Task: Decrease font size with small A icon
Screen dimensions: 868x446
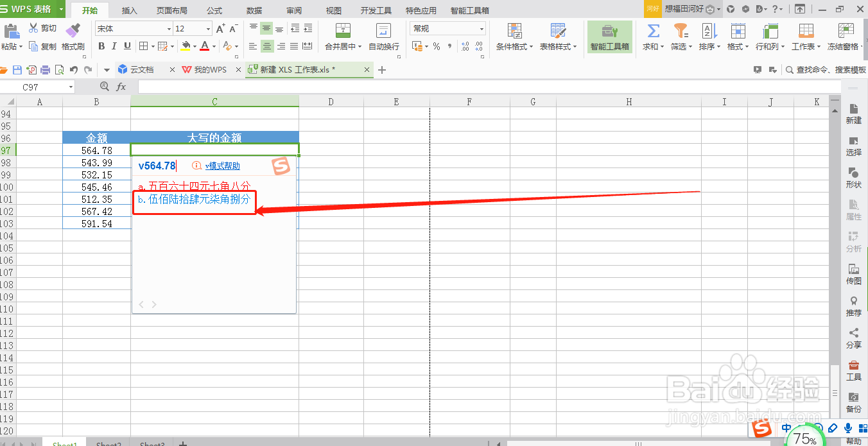Action: tap(234, 29)
